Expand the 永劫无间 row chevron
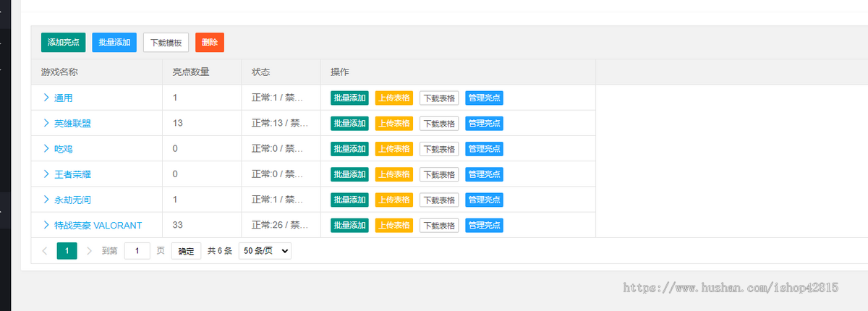The image size is (868, 311). pos(46,199)
